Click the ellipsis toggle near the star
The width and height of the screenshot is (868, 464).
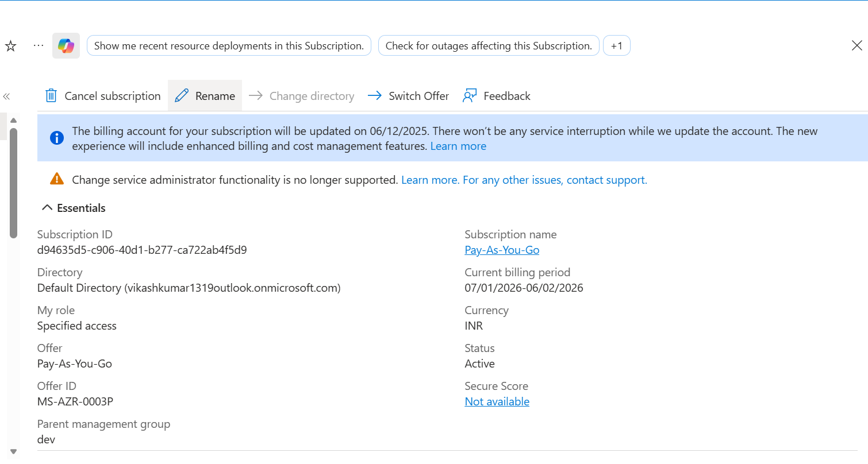tap(38, 45)
